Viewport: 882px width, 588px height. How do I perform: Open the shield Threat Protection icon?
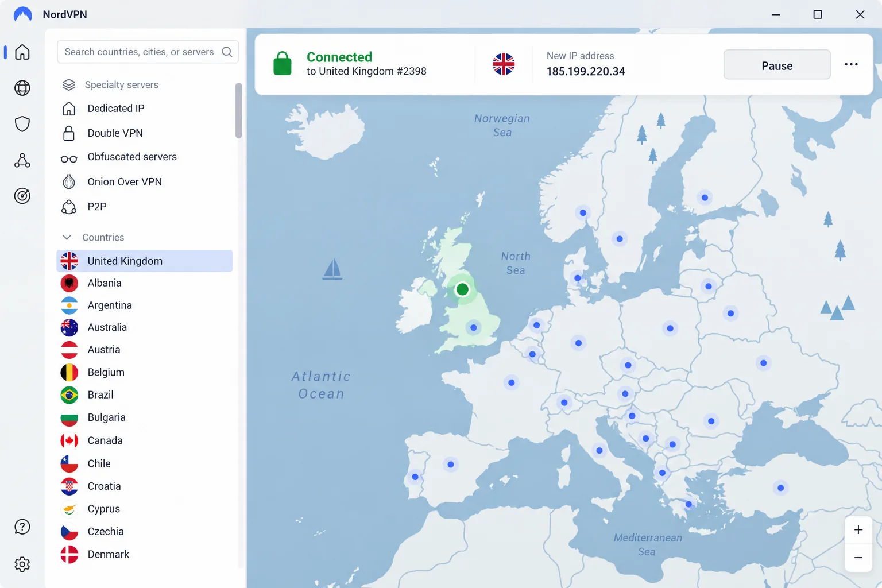click(x=22, y=124)
